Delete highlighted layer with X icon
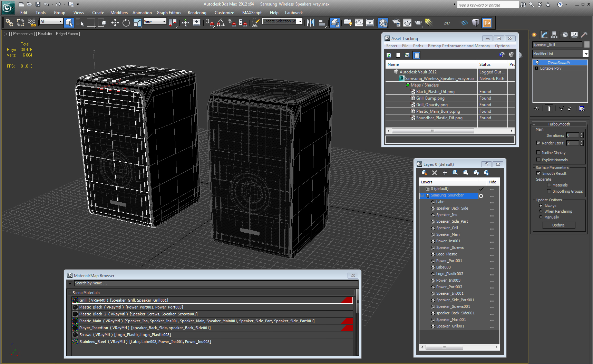Screen dimensions: 593x364 pos(435,173)
